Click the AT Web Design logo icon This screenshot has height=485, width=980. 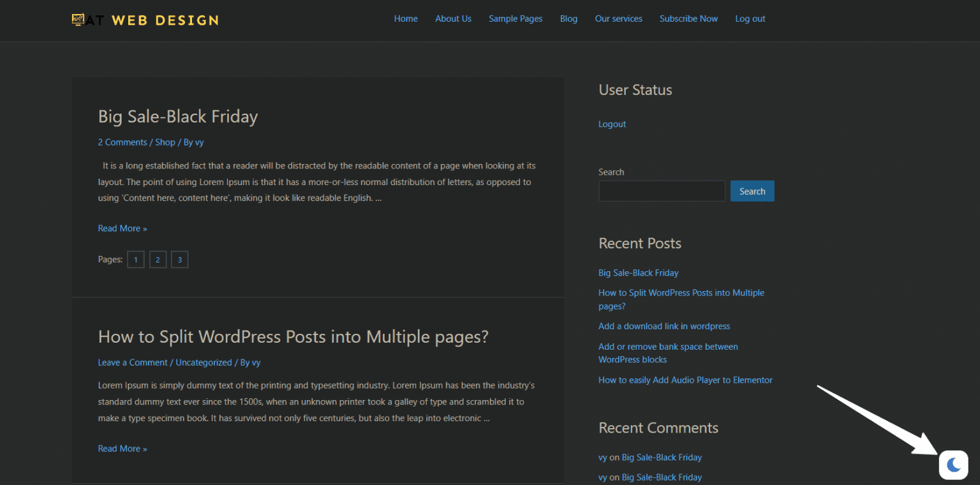(x=78, y=19)
